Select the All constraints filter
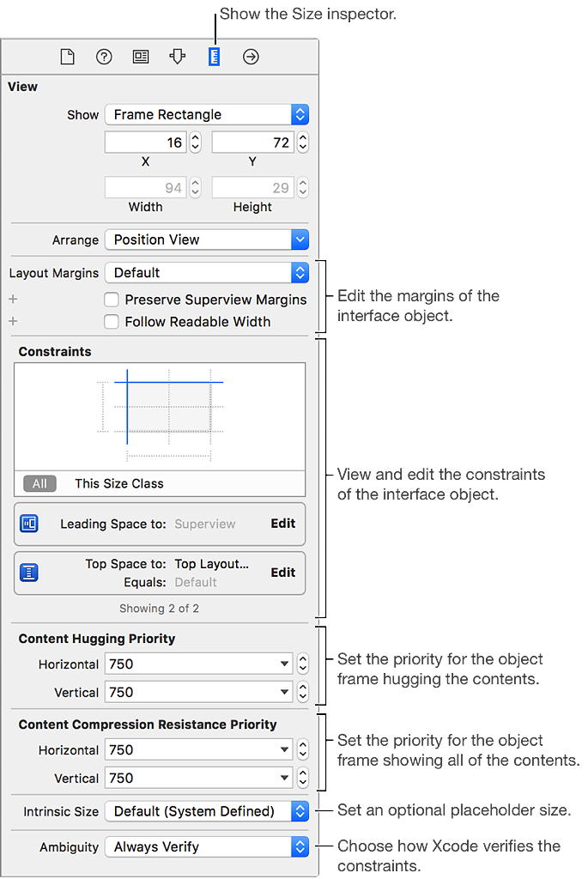This screenshot has width=588, height=879. tap(39, 483)
